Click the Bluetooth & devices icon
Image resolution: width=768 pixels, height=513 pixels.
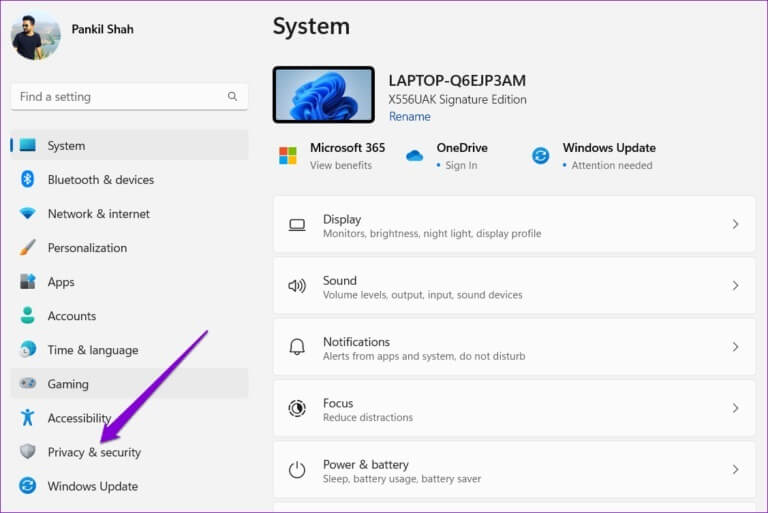28,180
